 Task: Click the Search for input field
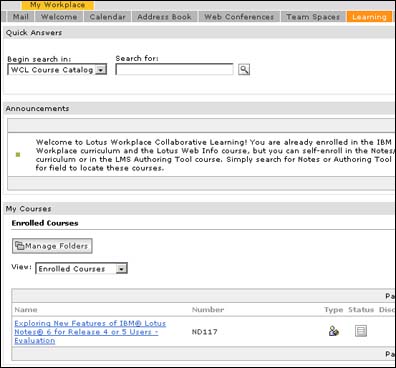[x=174, y=69]
